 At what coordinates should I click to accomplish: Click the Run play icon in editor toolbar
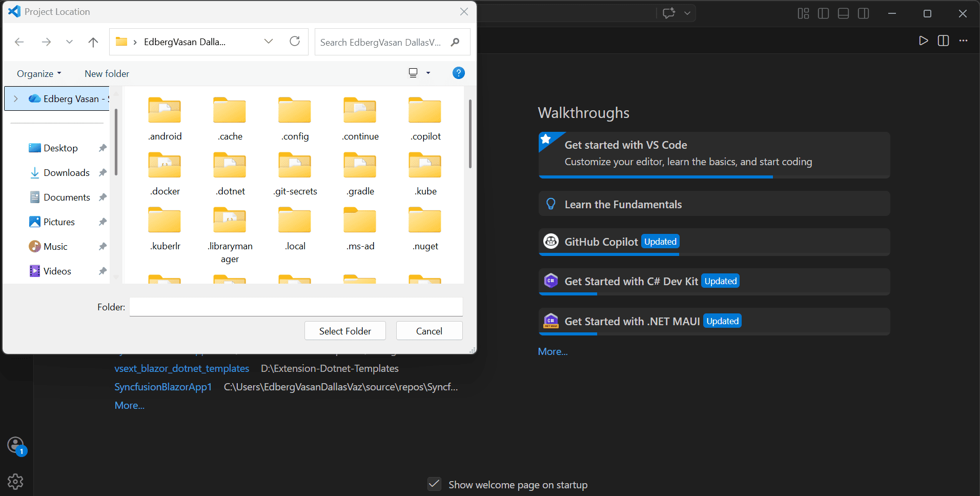coord(923,41)
